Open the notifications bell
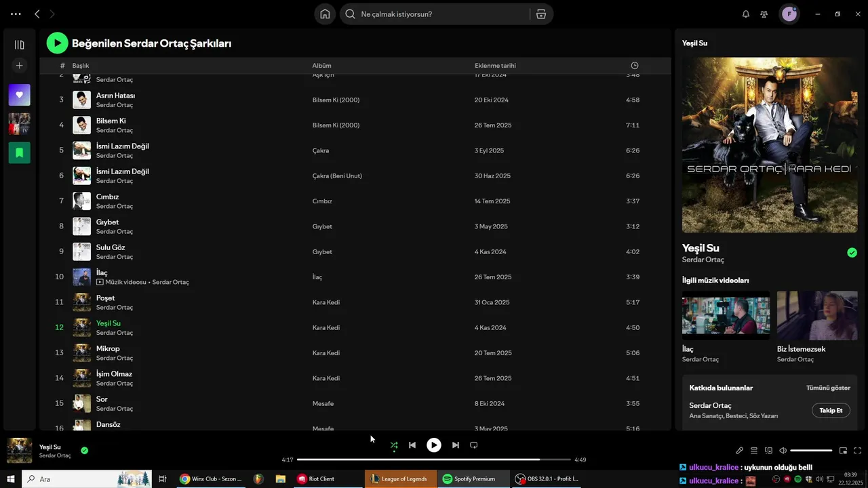Screen dimensions: 868x488 tap(746, 14)
